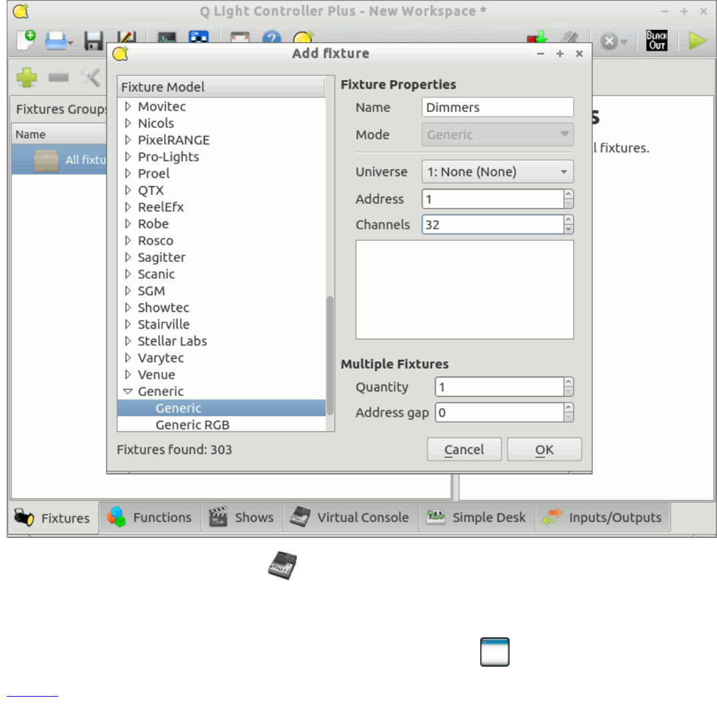Click the fixture model list scrollbar thumb
717x728 pixels.
329,355
